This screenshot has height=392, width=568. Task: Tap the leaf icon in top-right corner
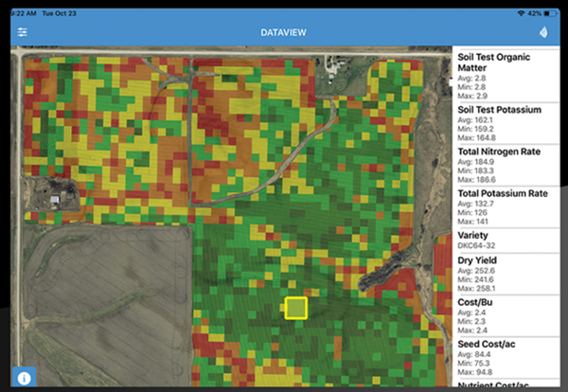[x=544, y=32]
